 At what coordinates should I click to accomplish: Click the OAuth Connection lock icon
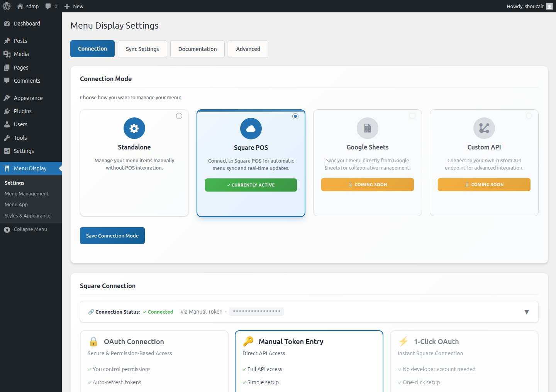click(x=93, y=341)
